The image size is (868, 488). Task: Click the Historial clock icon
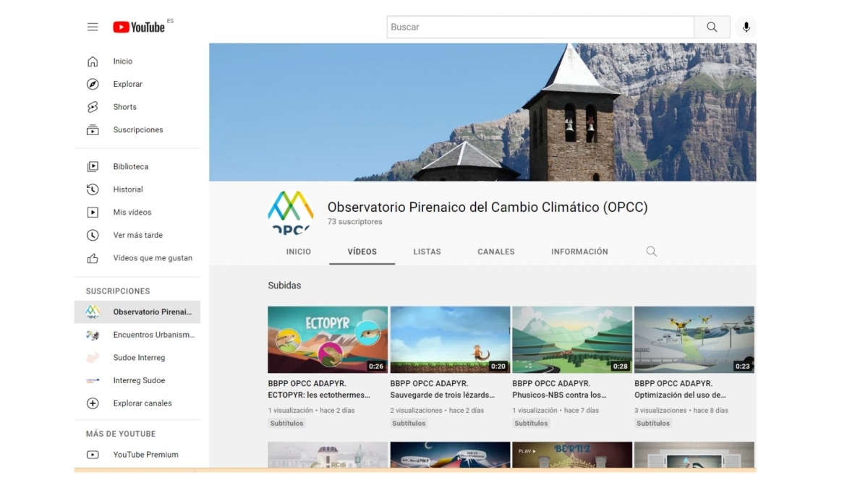[93, 189]
